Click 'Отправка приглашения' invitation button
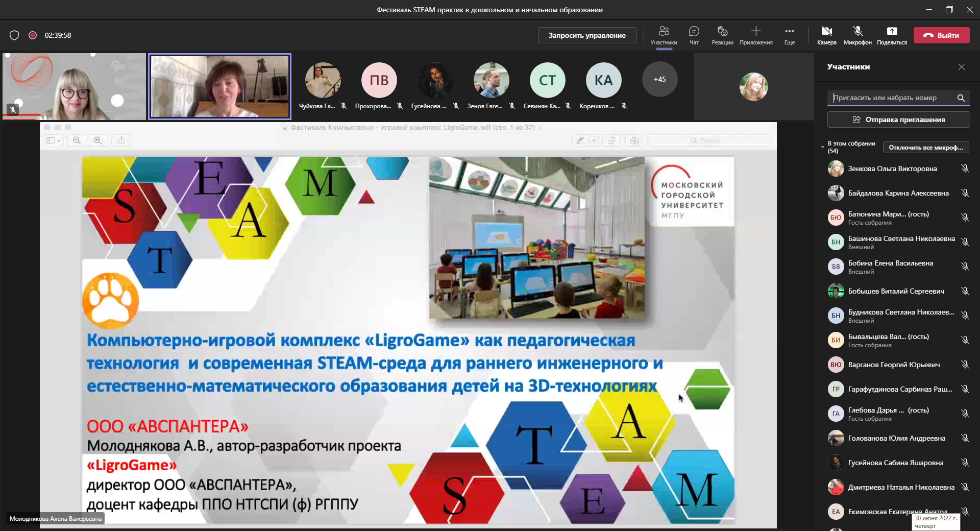The height and width of the screenshot is (531, 980). 898,119
